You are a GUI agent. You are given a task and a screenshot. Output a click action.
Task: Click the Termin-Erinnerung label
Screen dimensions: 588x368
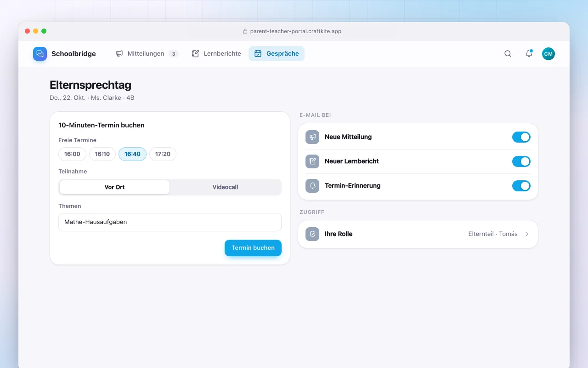353,186
